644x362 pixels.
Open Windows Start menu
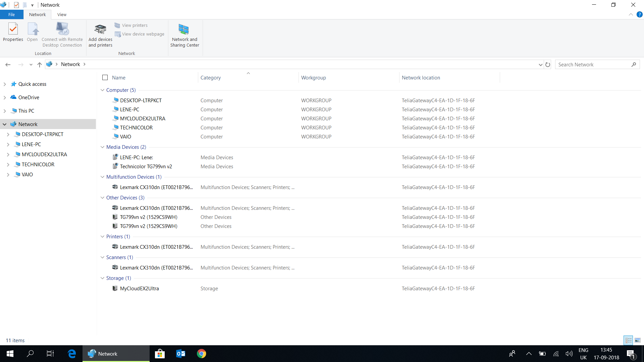coord(10,354)
